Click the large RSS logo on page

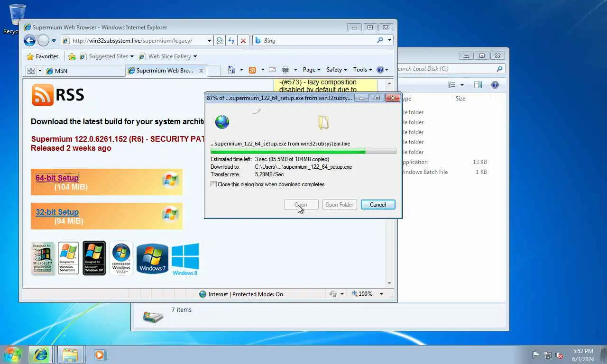[x=58, y=95]
